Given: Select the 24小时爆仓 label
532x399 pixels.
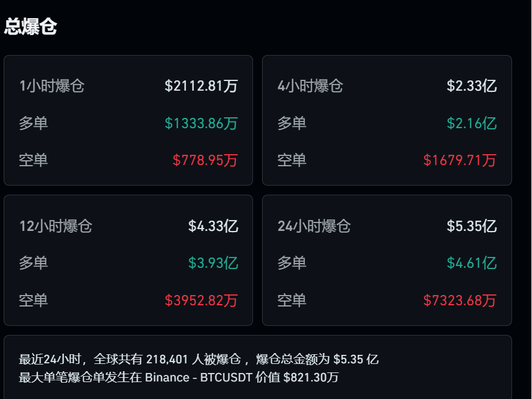Looking at the screenshot, I should coord(314,226).
